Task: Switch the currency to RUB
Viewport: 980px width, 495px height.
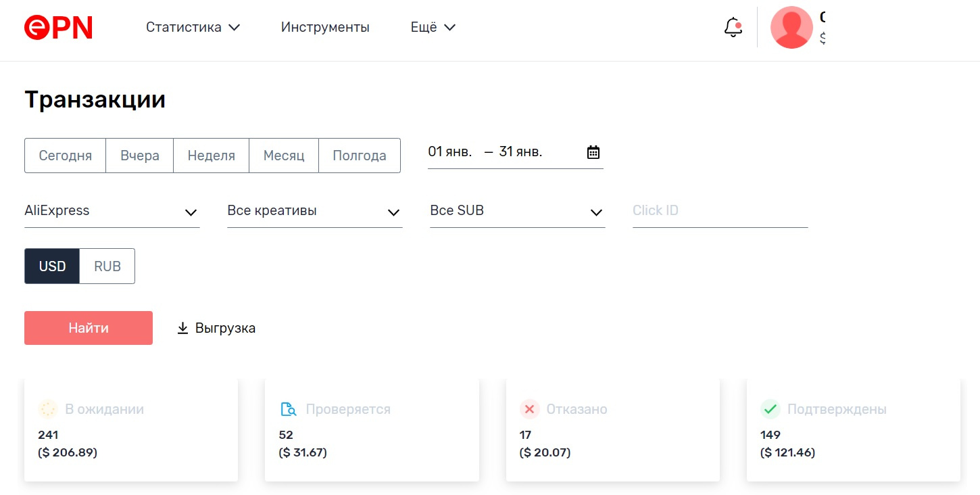Action: [107, 266]
